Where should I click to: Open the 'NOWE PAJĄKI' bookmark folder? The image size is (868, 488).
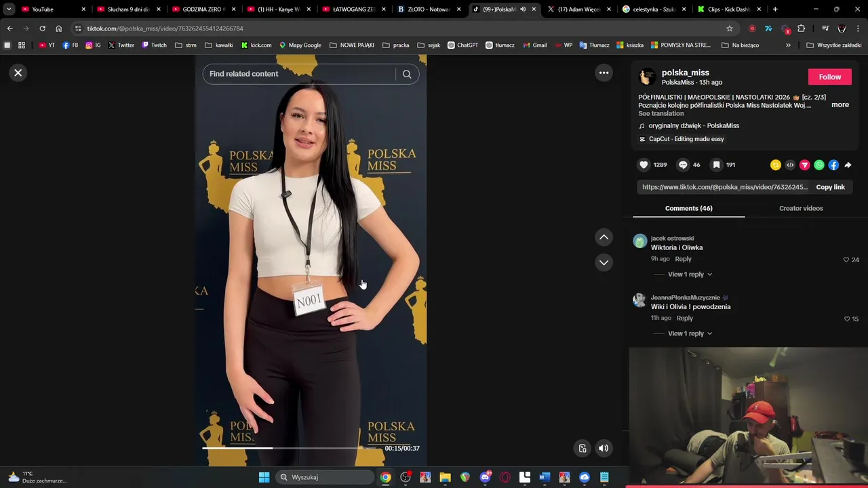point(351,45)
